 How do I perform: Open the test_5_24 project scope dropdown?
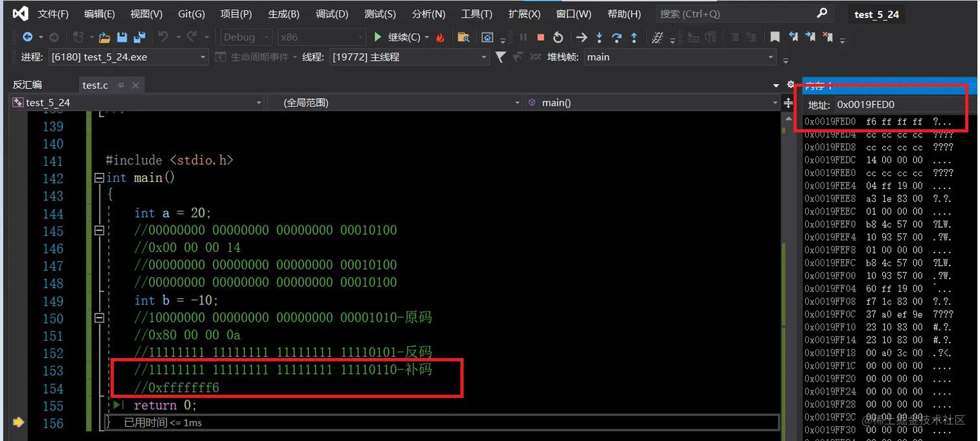tap(137, 102)
